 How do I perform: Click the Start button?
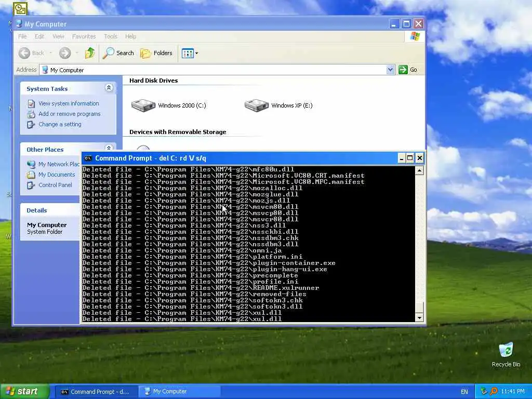tap(24, 392)
